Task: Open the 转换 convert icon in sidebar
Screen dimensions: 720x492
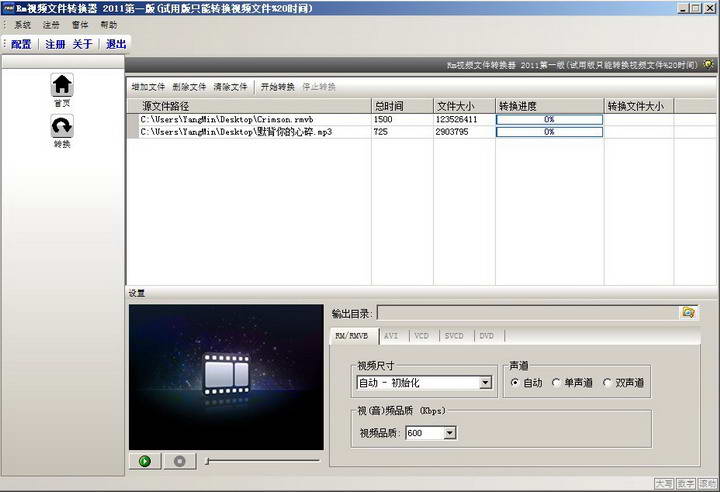Action: pos(62,126)
